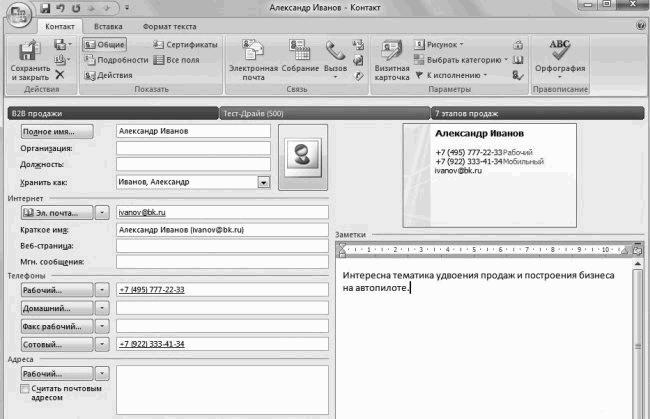Screen dimensions: 650x419
Task: Switch to the Вставка ribbon tab
Action: (x=108, y=27)
